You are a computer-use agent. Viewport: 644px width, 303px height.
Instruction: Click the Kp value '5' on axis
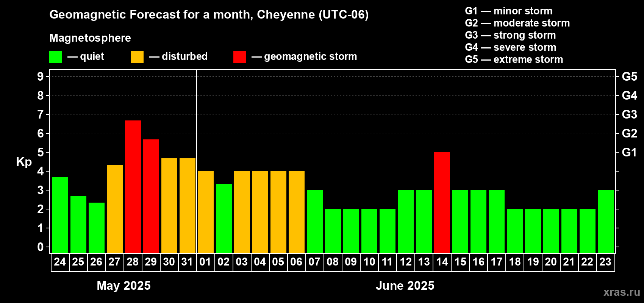[x=41, y=152]
